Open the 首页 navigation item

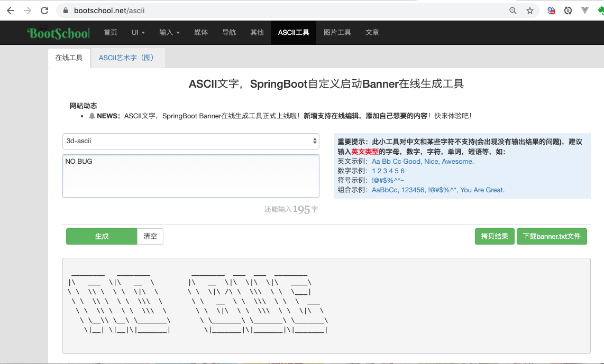(x=111, y=32)
